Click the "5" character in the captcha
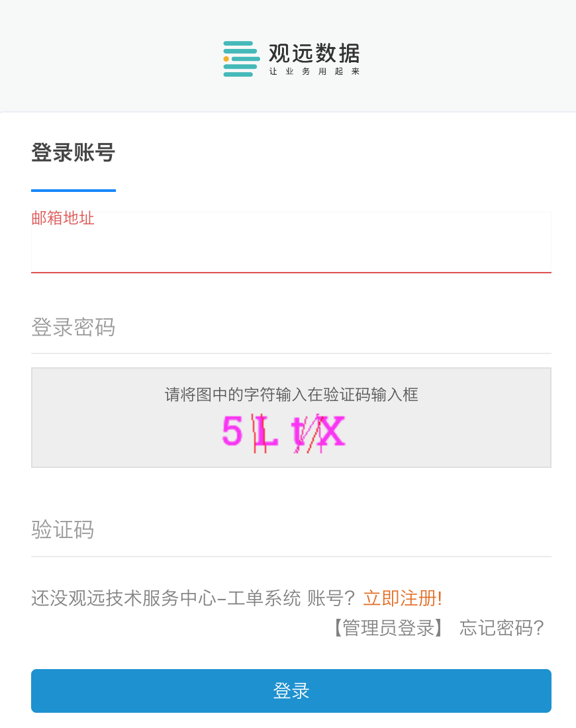Screen dimensions: 576x728 [x=232, y=432]
